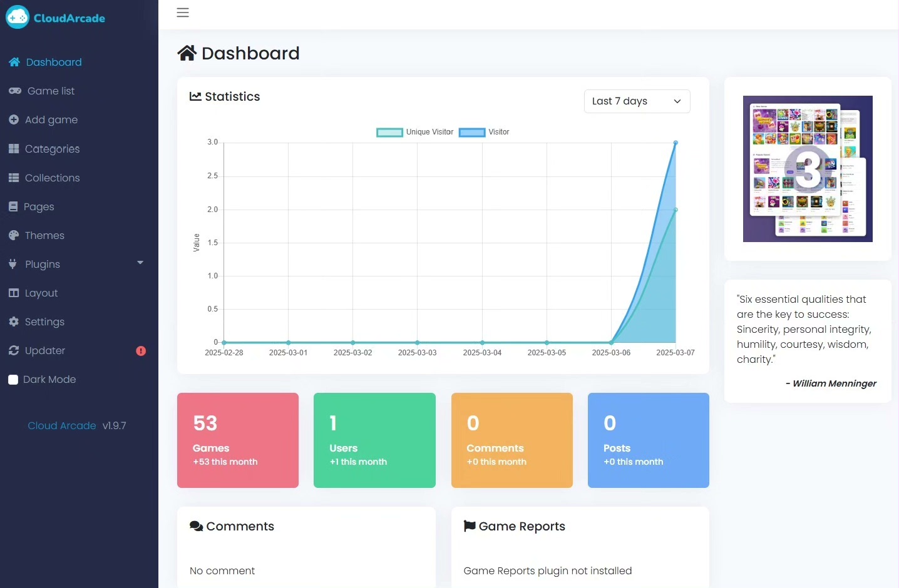
Task: Open the 53 Games stat card
Action: point(238,440)
